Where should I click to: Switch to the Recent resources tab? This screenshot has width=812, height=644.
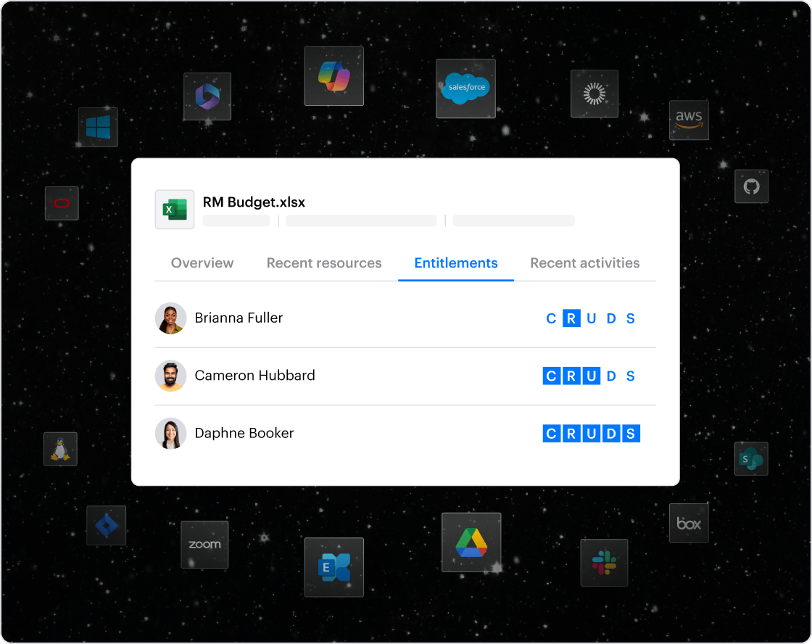point(324,263)
